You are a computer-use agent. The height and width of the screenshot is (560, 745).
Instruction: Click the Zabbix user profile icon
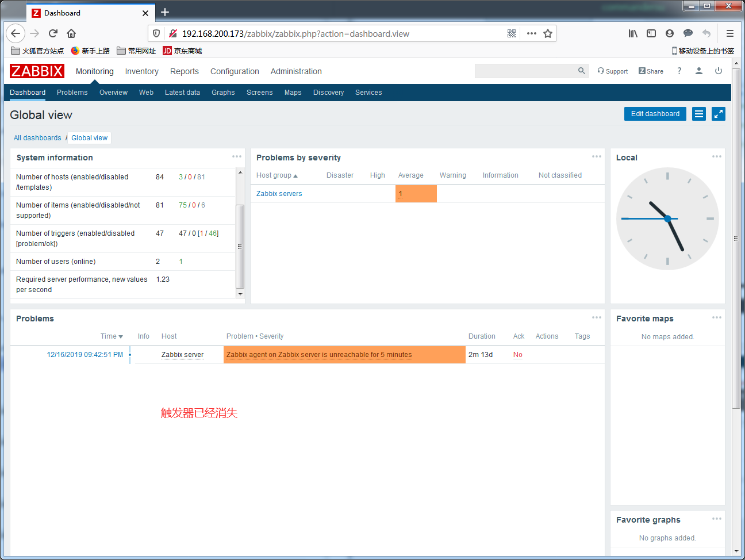tap(699, 71)
